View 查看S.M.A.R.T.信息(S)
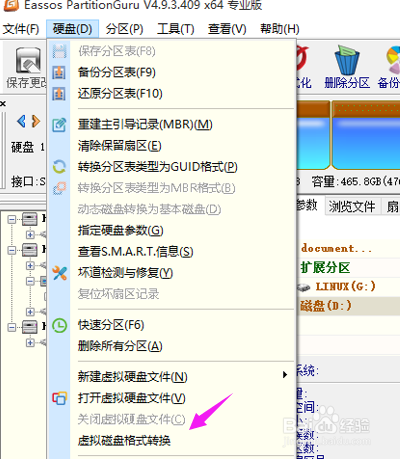Screen dimensions: 400x459 click(x=135, y=252)
